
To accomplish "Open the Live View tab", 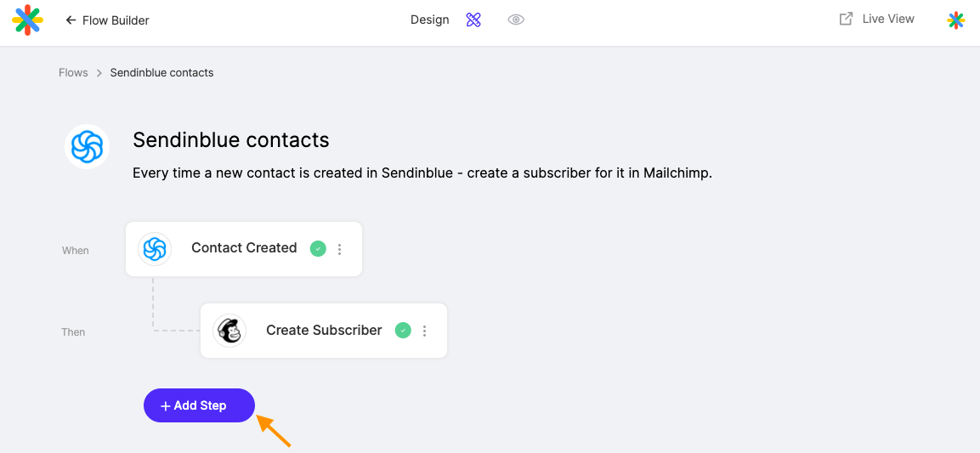I will pos(888,19).
